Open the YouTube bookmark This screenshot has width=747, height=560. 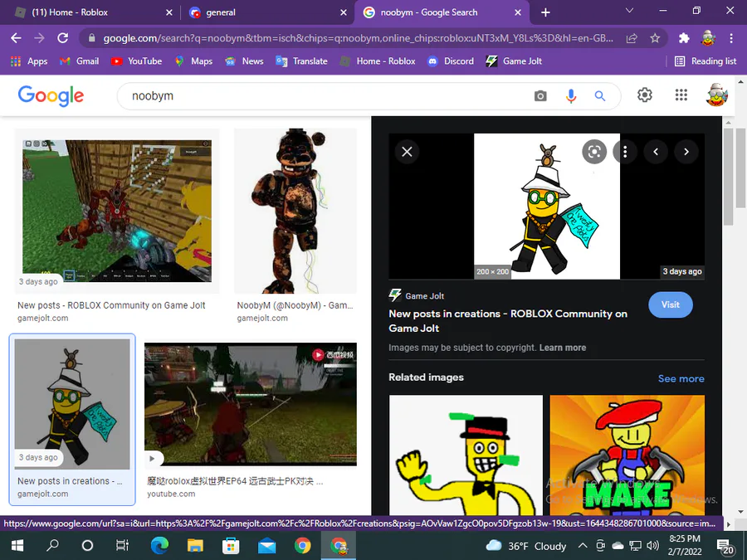point(137,61)
